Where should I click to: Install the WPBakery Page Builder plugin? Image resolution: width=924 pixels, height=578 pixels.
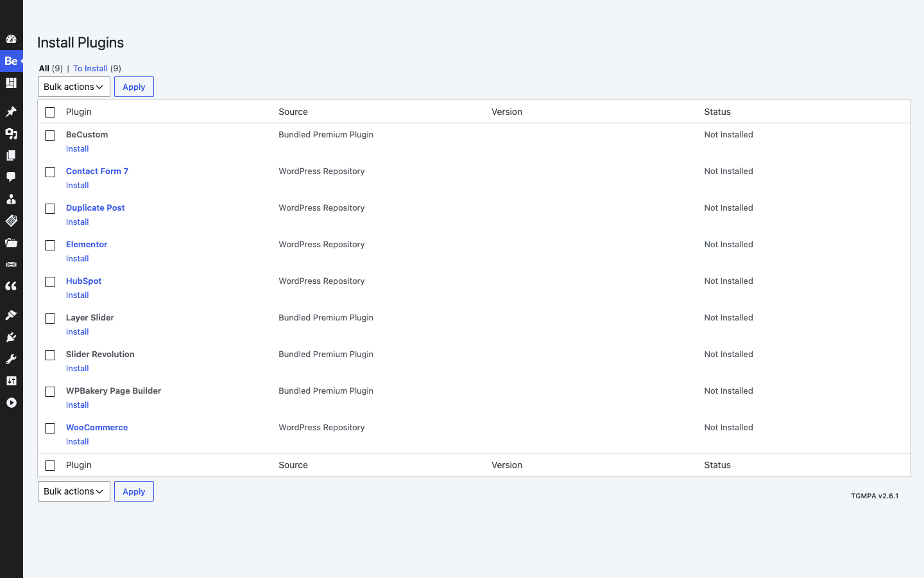[78, 405]
